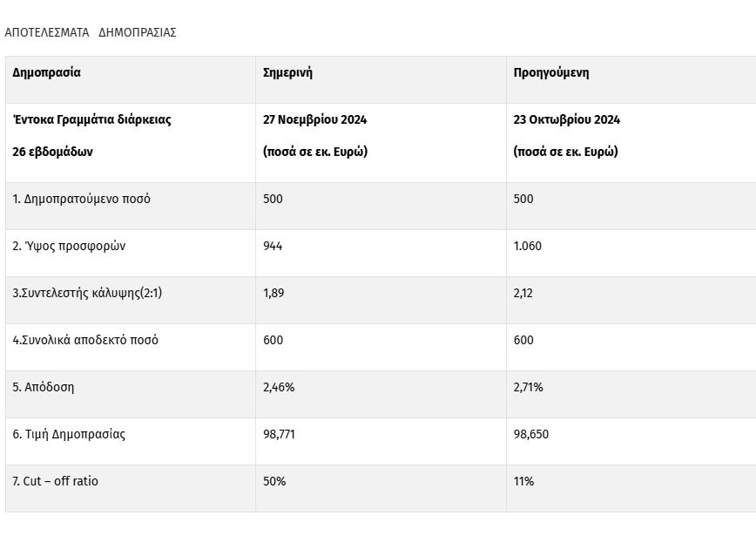Image resolution: width=756 pixels, height=536 pixels.
Task: Click the Προηγούμενη column header
Action: [x=551, y=72]
